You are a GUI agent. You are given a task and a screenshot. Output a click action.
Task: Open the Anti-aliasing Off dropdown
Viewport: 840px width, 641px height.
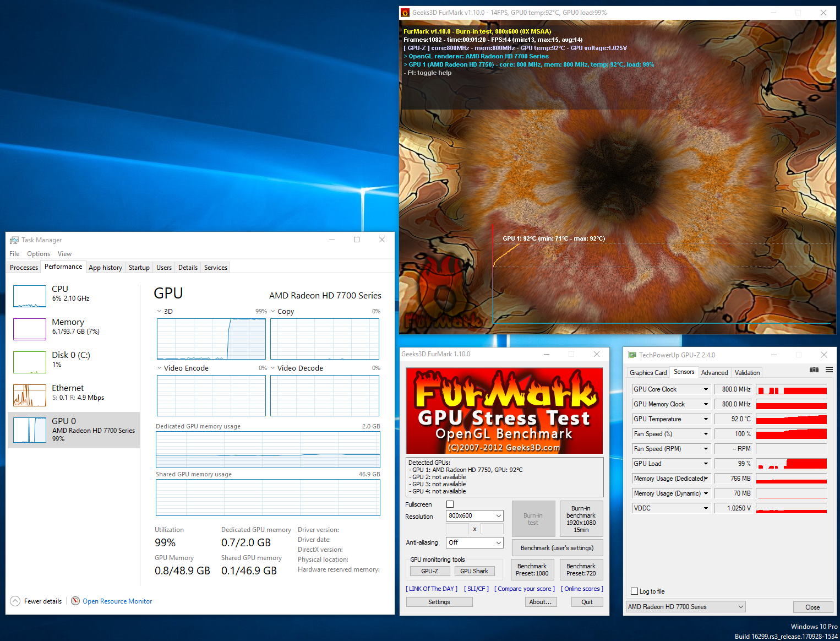(x=474, y=542)
